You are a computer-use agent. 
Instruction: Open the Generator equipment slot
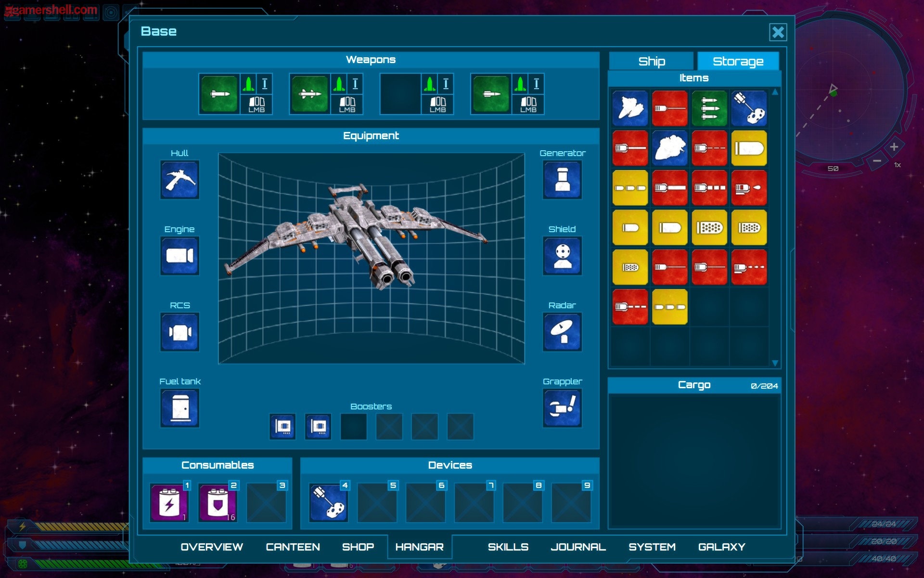click(562, 180)
